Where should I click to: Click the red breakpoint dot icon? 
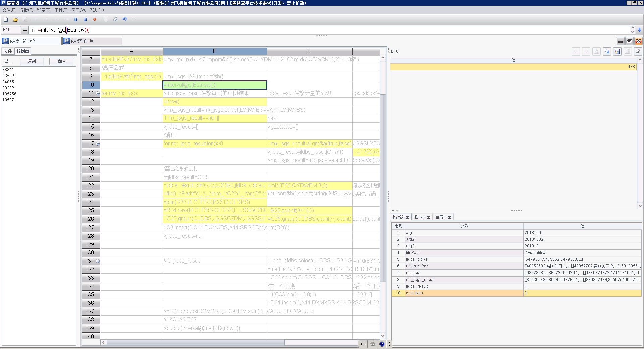[x=95, y=19]
